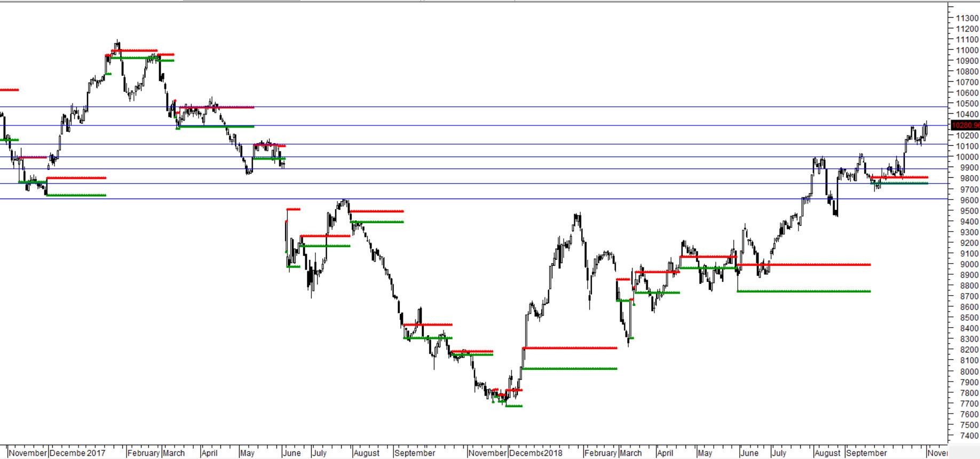Select the June label in the 2018 section
The height and width of the screenshot is (459, 980).
point(749,453)
